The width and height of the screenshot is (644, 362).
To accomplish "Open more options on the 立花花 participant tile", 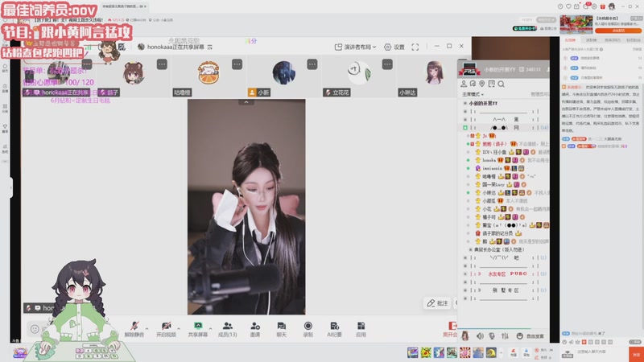I will pyautogui.click(x=387, y=64).
